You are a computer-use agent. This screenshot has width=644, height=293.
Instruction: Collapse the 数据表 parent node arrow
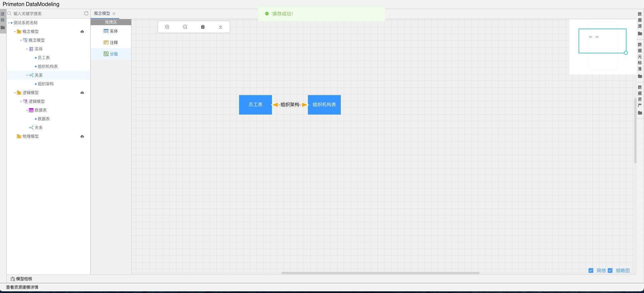tap(27, 110)
